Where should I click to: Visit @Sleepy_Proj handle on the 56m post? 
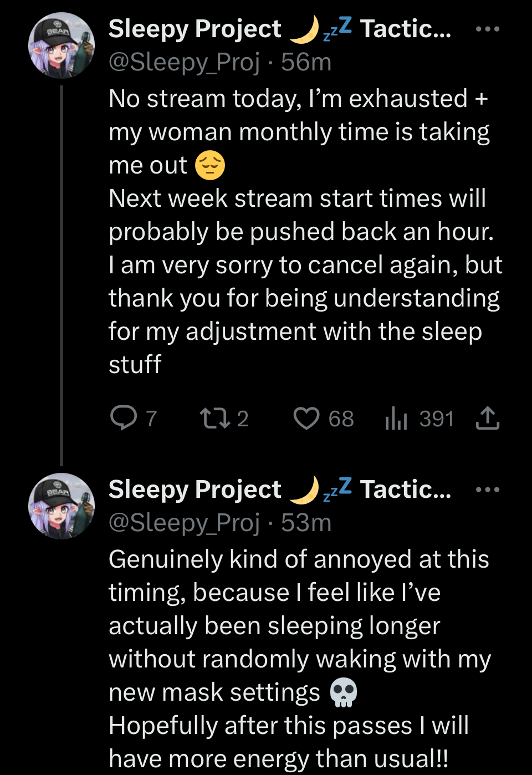[x=184, y=62]
